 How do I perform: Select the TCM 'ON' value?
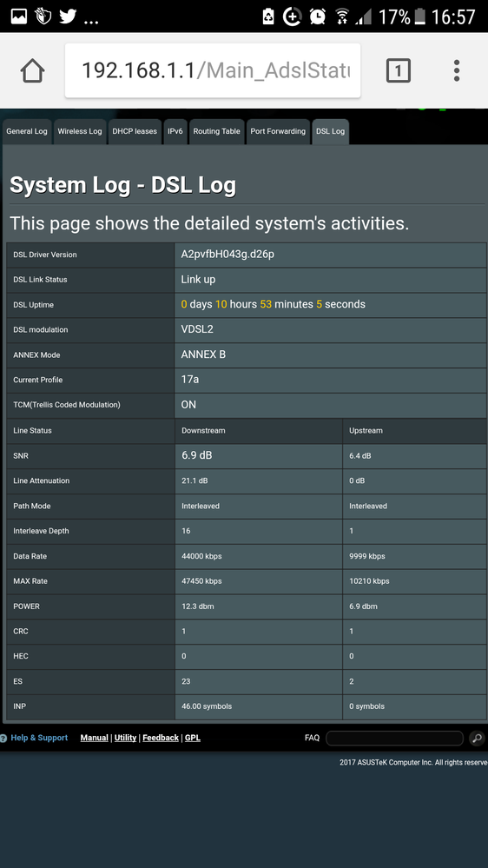click(x=188, y=405)
